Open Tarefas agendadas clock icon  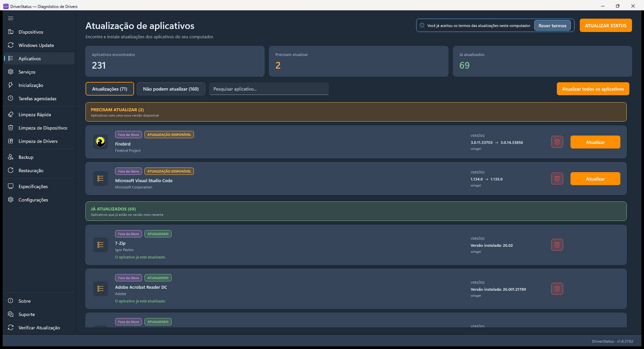click(11, 99)
